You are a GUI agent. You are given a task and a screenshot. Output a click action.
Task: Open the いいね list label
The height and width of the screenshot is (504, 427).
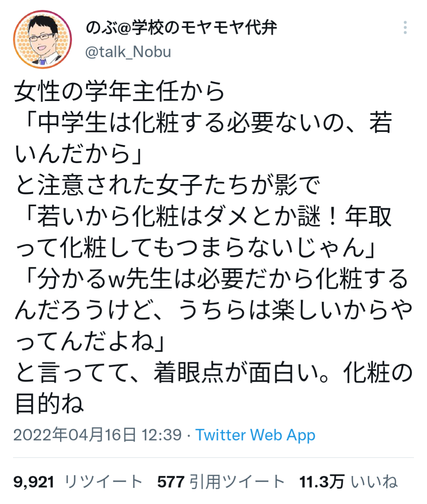click(x=374, y=482)
